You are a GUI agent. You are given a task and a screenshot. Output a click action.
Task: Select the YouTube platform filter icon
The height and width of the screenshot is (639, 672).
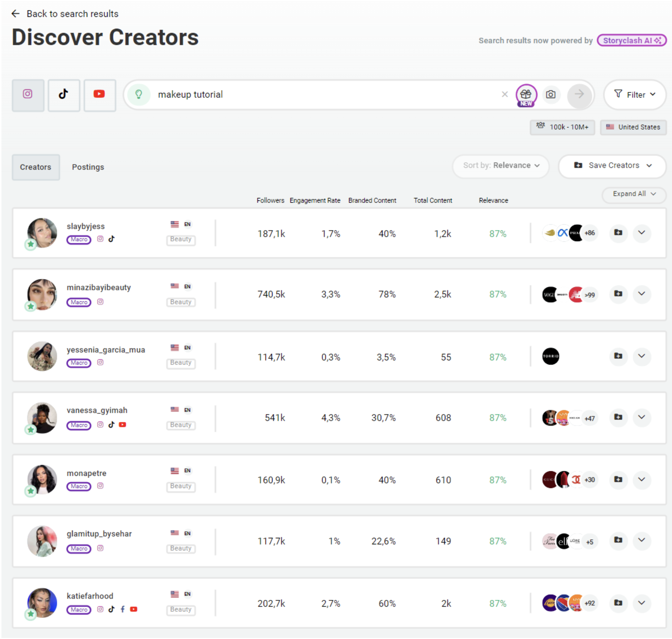[x=99, y=95]
